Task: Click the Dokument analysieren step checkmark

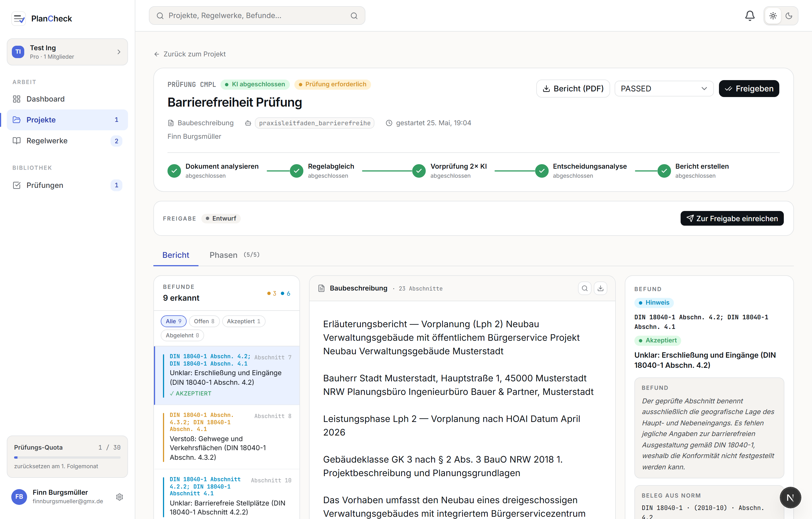Action: point(174,171)
